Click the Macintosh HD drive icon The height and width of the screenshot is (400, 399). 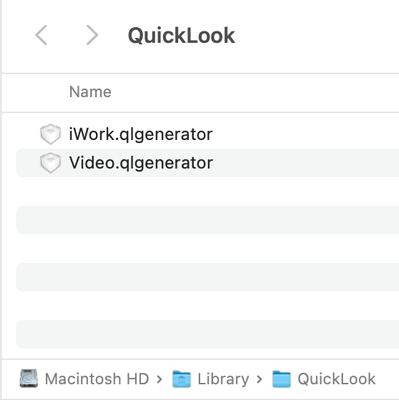coord(29,379)
